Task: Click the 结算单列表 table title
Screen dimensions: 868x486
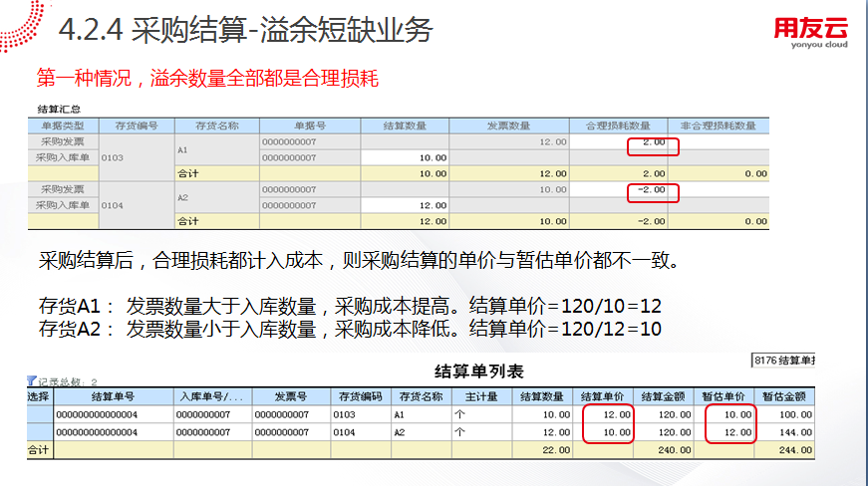Action: [478, 371]
